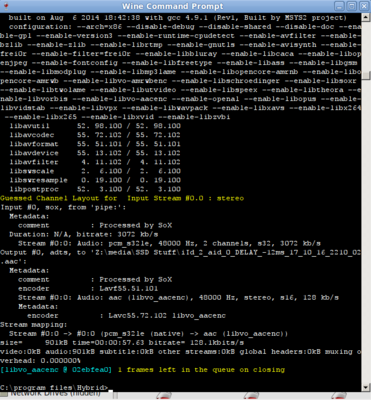Click the encoder Lavf55.51.101 line
Screen dimensions: 371x400
pos(88,288)
